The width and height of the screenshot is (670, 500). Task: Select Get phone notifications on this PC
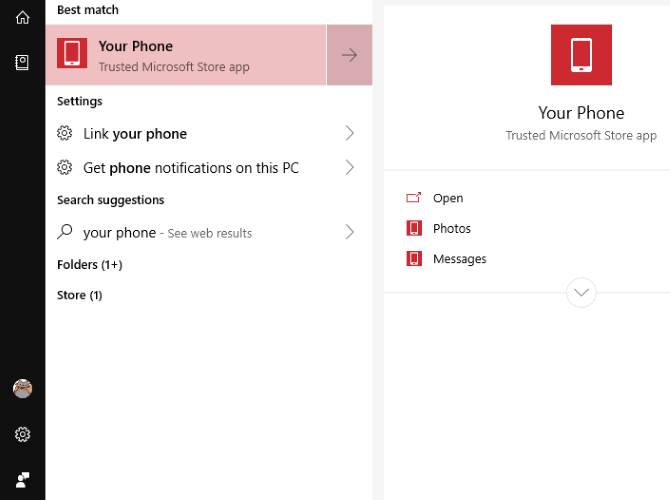coord(209,168)
